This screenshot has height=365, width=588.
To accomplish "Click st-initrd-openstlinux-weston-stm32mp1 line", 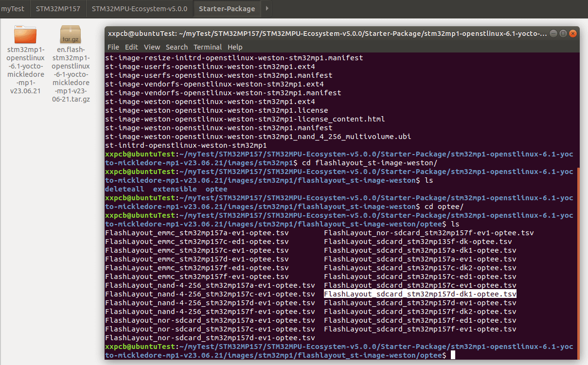I will coord(186,145).
